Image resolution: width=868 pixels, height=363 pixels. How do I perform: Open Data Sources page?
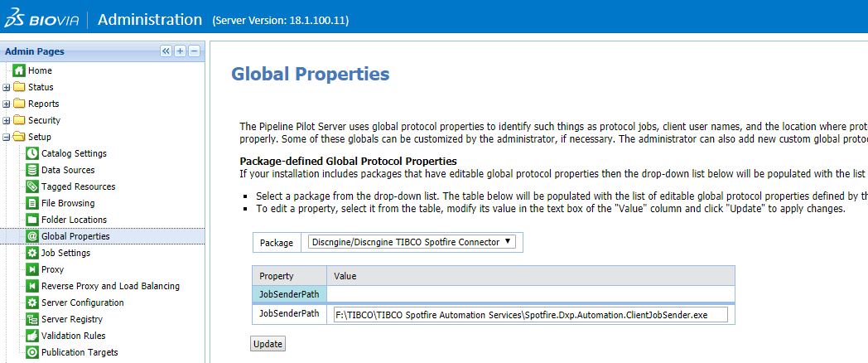[68, 170]
